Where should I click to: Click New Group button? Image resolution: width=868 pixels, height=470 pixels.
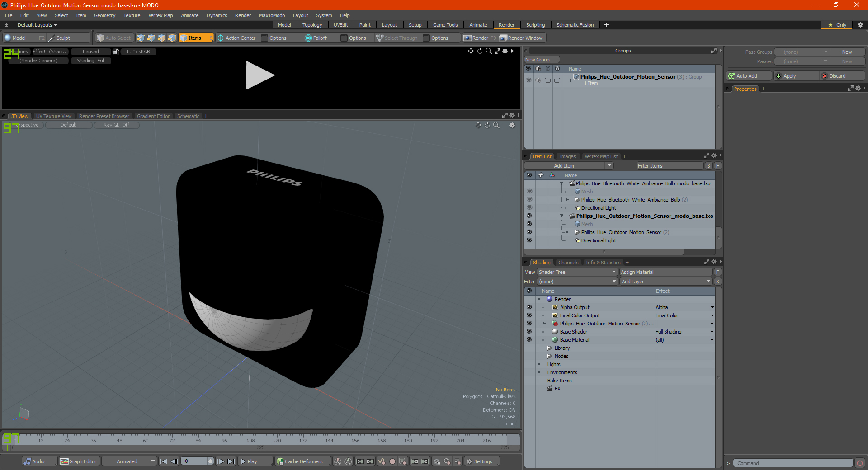point(542,60)
